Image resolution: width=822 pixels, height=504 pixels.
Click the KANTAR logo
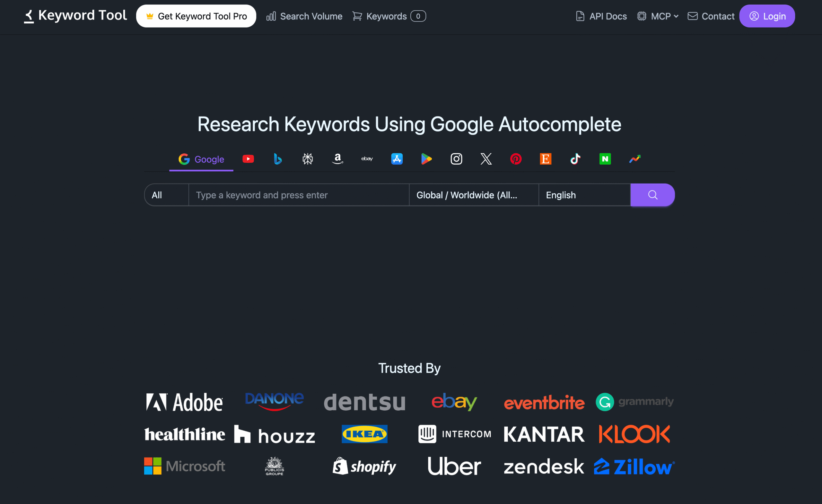(x=544, y=434)
